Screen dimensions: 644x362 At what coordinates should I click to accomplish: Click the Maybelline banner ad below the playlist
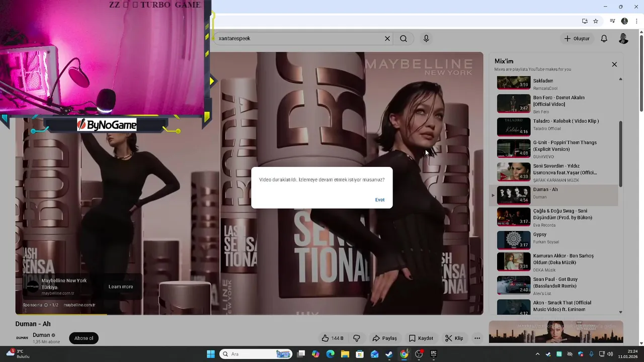(x=556, y=332)
